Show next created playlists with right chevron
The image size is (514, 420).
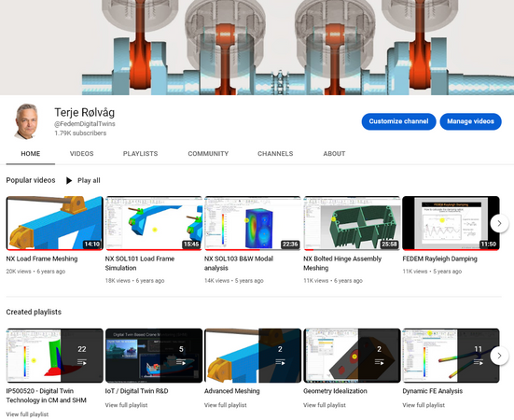point(499,356)
